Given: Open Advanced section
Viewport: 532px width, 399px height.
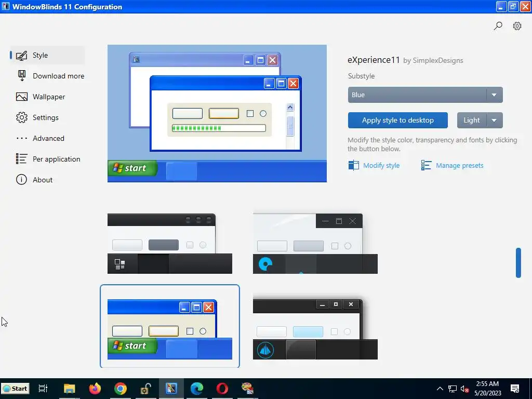Looking at the screenshot, I should (47, 138).
